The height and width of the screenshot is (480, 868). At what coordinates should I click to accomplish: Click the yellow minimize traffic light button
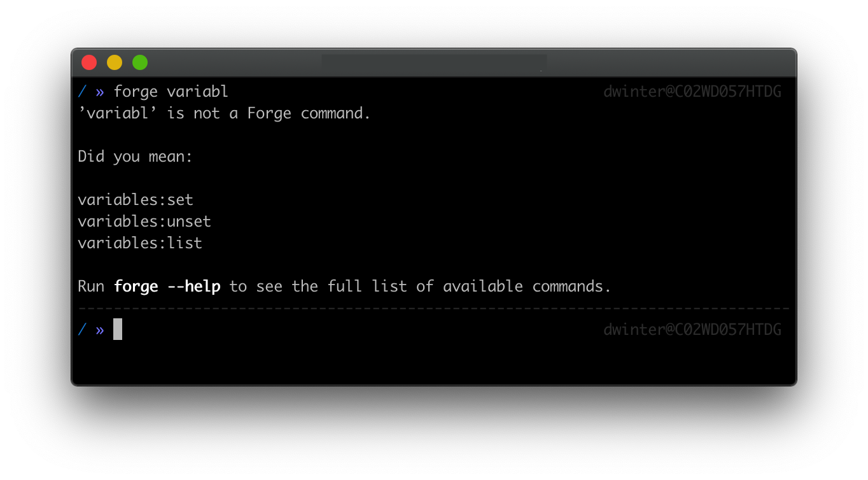point(115,62)
